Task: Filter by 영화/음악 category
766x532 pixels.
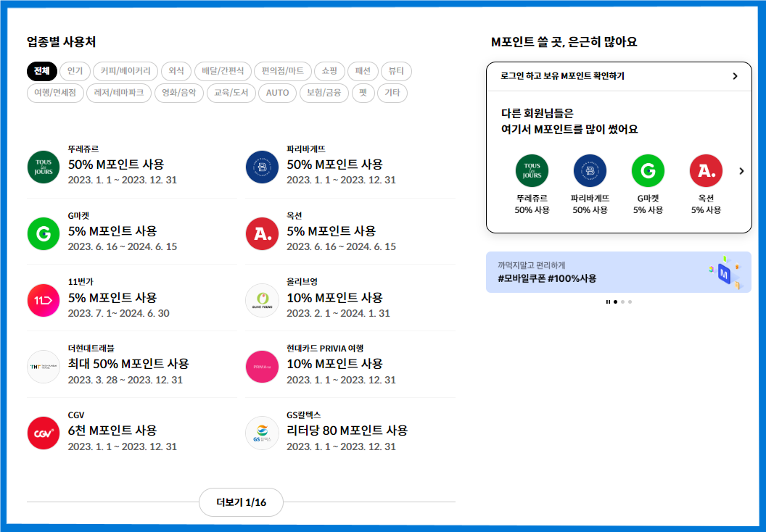Action: pos(178,93)
